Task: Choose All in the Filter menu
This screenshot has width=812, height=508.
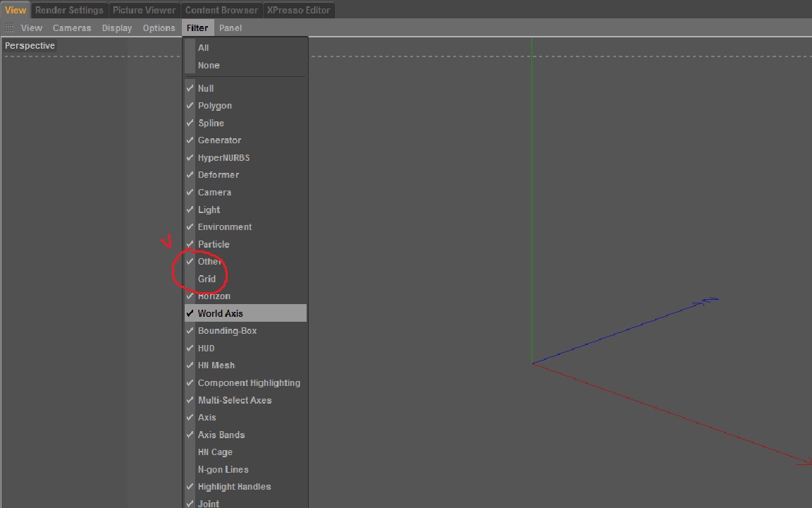Action: pos(204,48)
